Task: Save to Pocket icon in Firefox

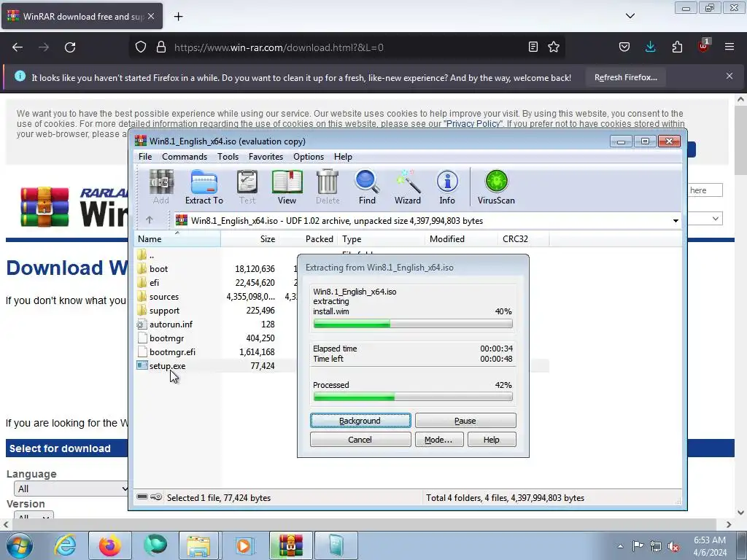Action: coord(624,47)
